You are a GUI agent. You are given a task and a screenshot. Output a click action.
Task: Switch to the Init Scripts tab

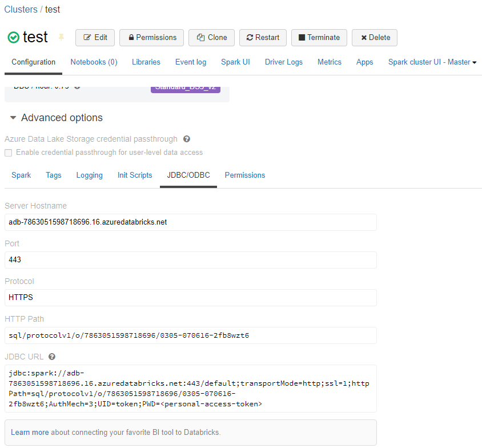(x=135, y=175)
